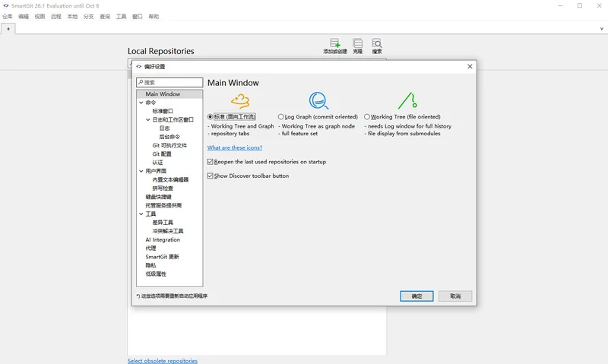
Task: Select 托管服务提供商 tree item
Action: tap(163, 205)
